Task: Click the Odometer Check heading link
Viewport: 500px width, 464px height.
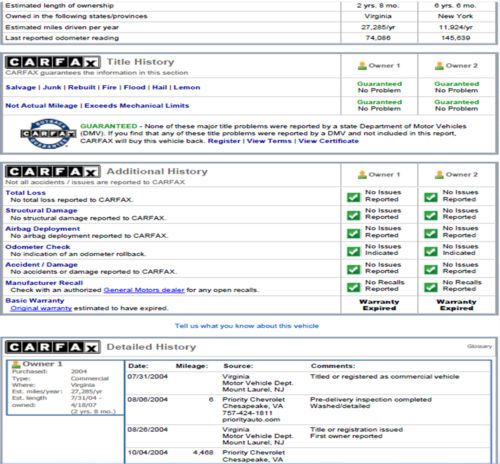Action: [38, 247]
